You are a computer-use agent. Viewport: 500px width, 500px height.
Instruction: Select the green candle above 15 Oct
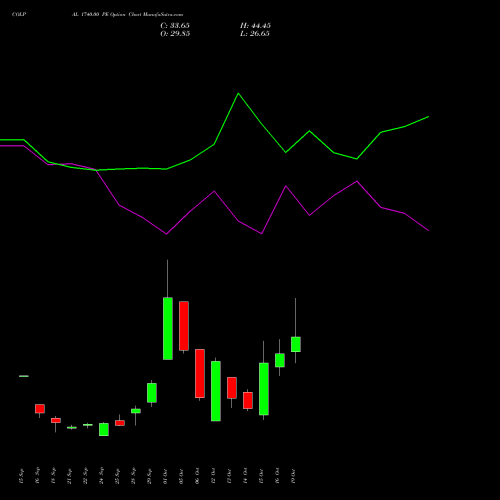click(264, 389)
